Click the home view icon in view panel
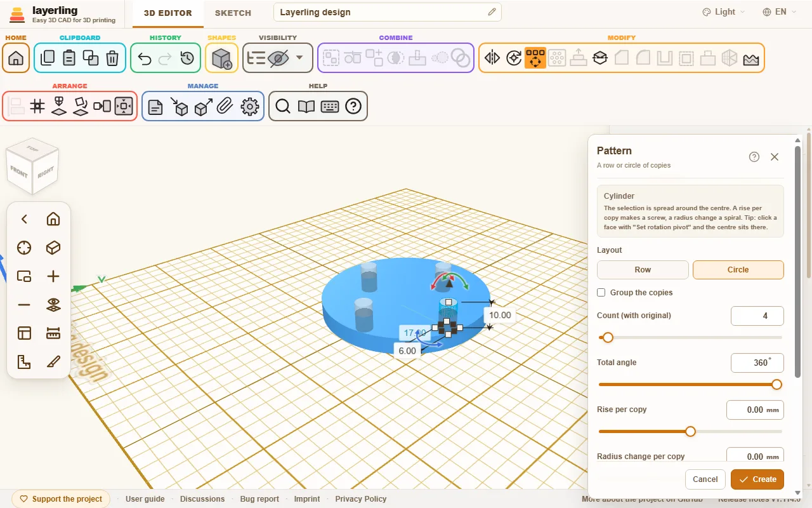The width and height of the screenshot is (812, 508). pyautogui.click(x=53, y=219)
